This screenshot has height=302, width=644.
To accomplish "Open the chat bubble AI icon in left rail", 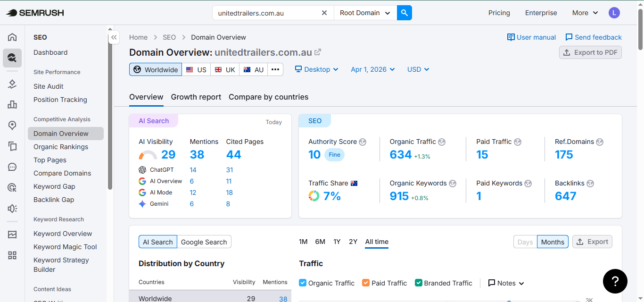I will click(x=12, y=167).
